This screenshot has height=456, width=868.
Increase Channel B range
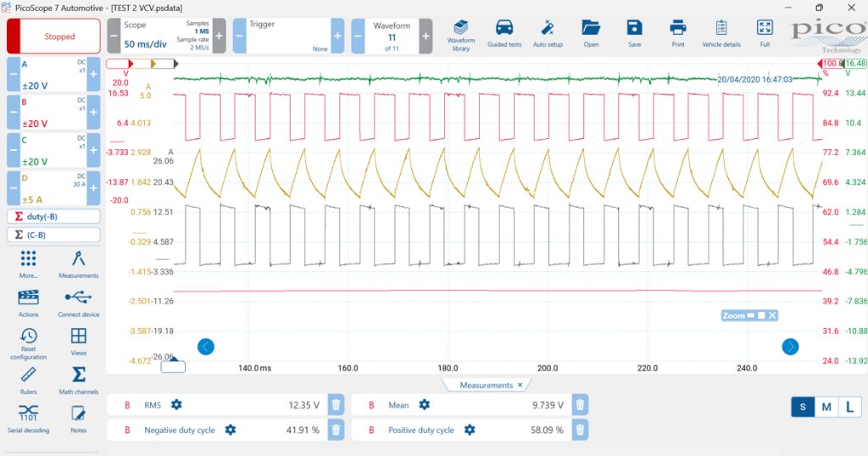click(x=93, y=113)
